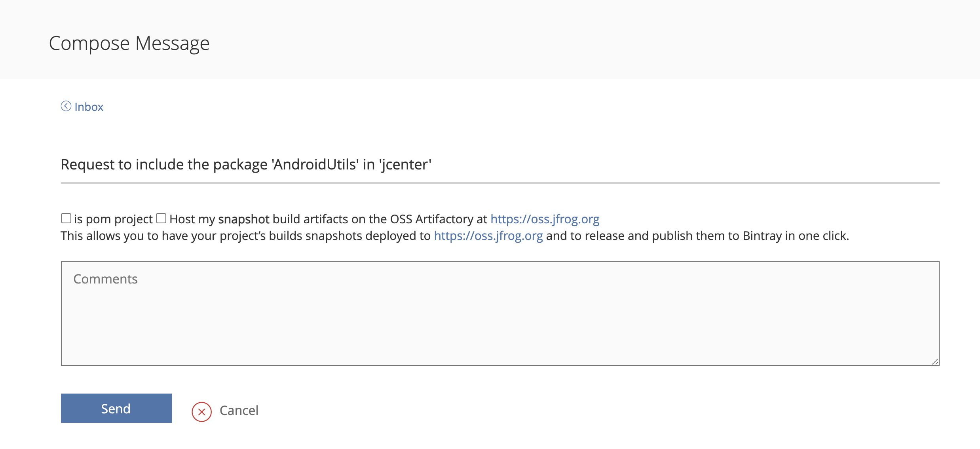
Task: Enable the 'is pom project' checkbox
Action: pyautogui.click(x=66, y=218)
